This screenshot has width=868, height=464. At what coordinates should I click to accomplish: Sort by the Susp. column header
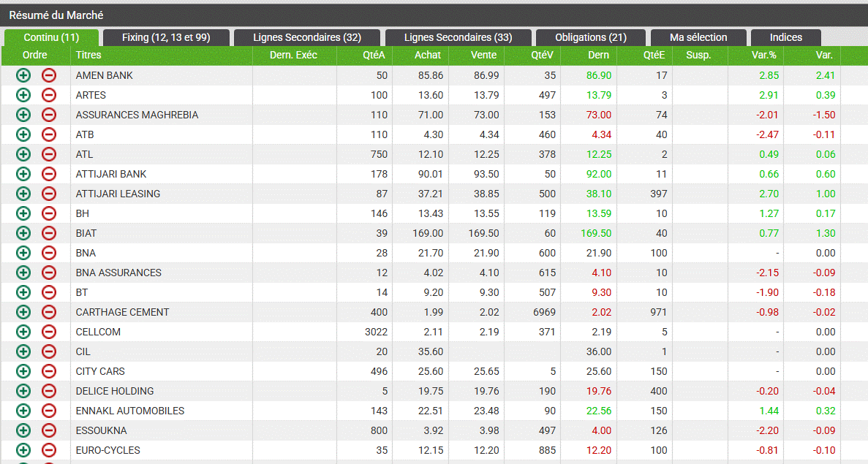point(700,56)
